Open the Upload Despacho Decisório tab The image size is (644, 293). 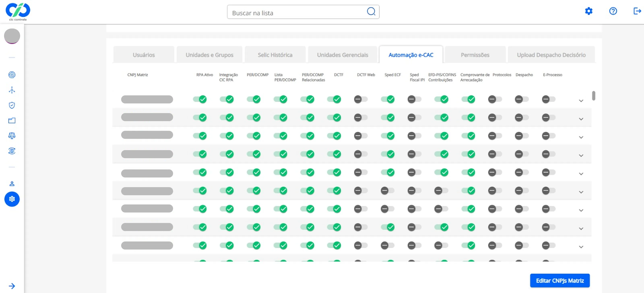pos(551,55)
